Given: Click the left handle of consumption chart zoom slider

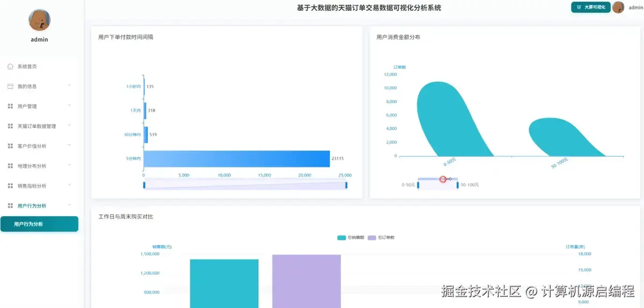Looking at the screenshot, I should point(418,185).
